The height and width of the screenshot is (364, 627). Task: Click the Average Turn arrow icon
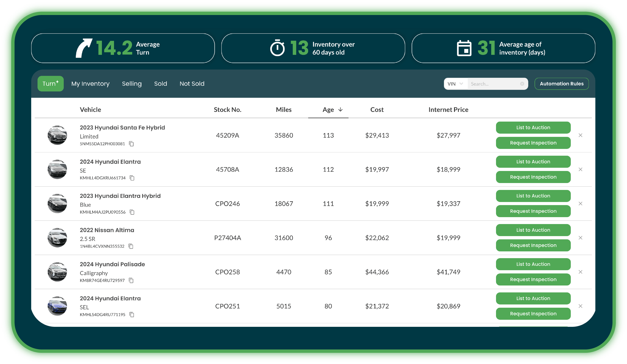[x=84, y=48]
